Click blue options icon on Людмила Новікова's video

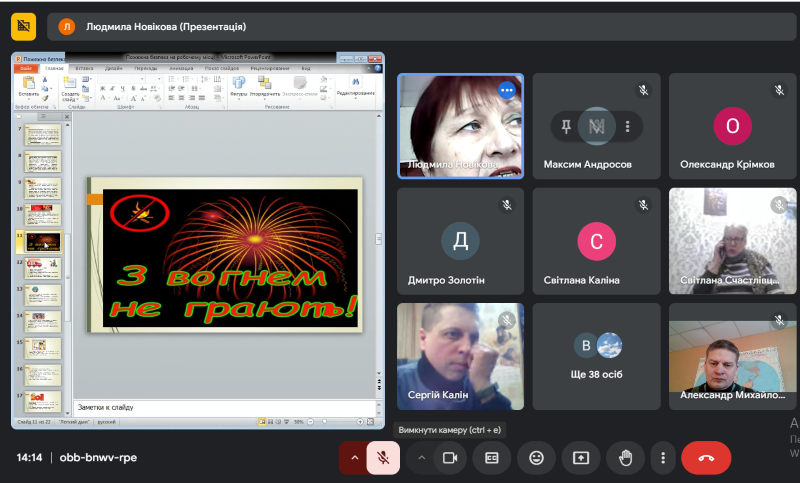(x=507, y=90)
